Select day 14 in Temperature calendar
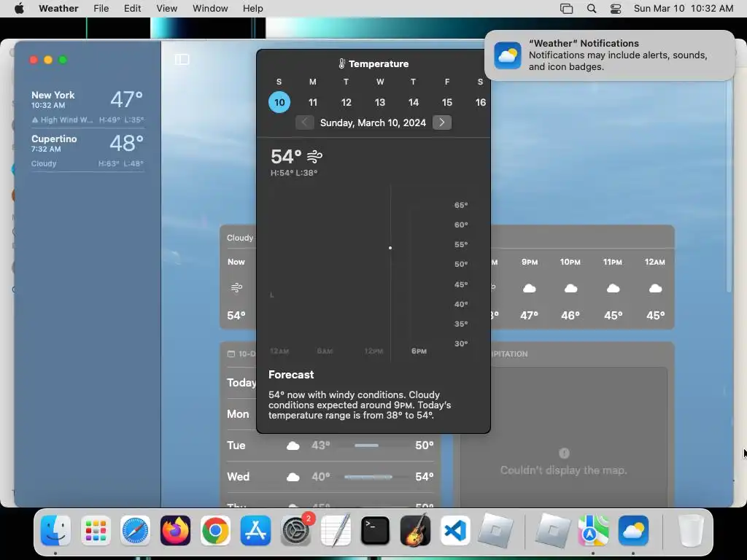The image size is (747, 560). coord(414,102)
